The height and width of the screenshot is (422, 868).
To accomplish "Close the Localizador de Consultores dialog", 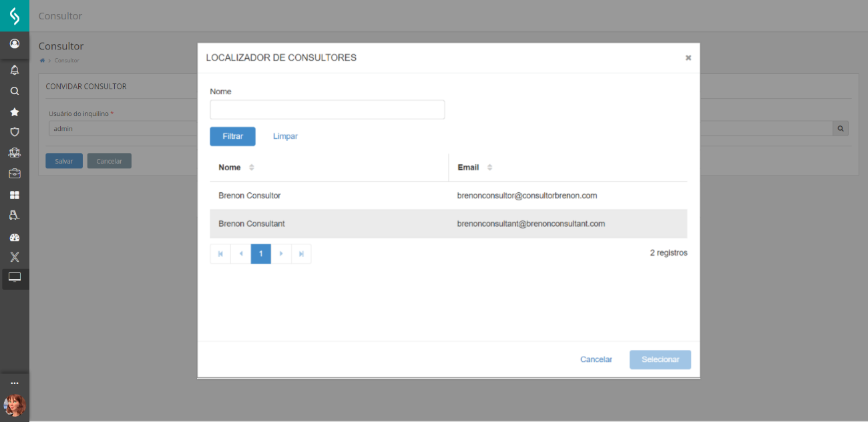I will [688, 58].
